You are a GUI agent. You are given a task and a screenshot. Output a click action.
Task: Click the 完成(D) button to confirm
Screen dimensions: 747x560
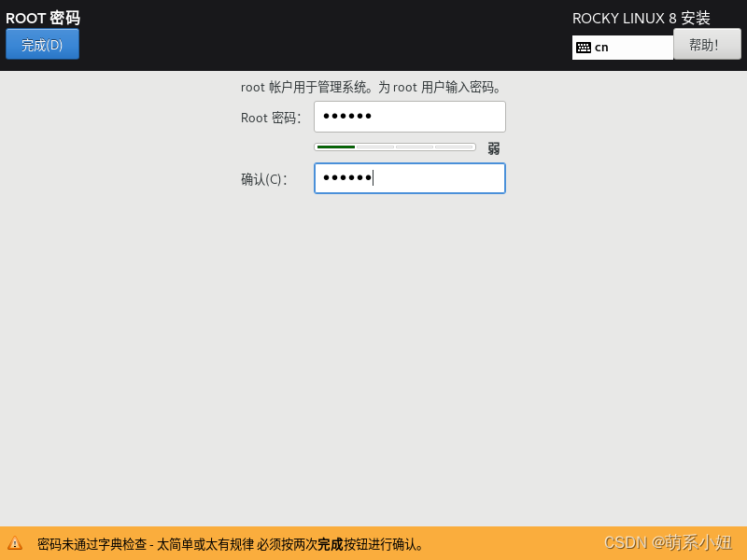[41, 43]
